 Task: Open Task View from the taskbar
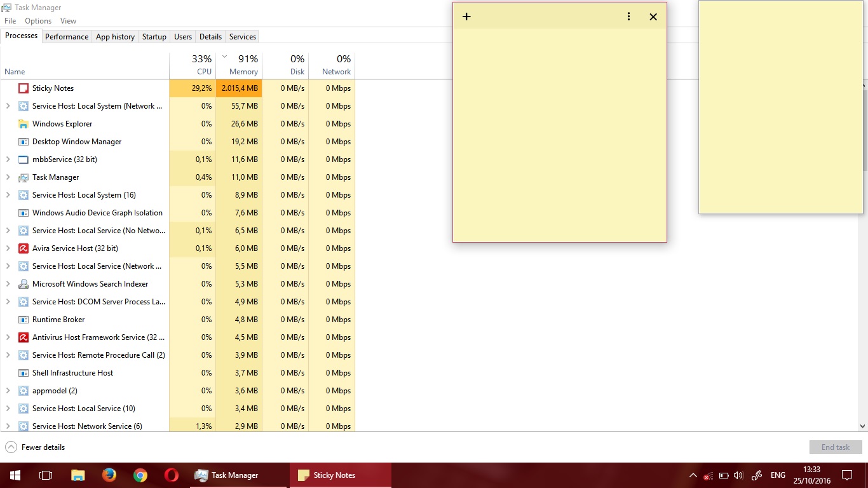pyautogui.click(x=46, y=475)
